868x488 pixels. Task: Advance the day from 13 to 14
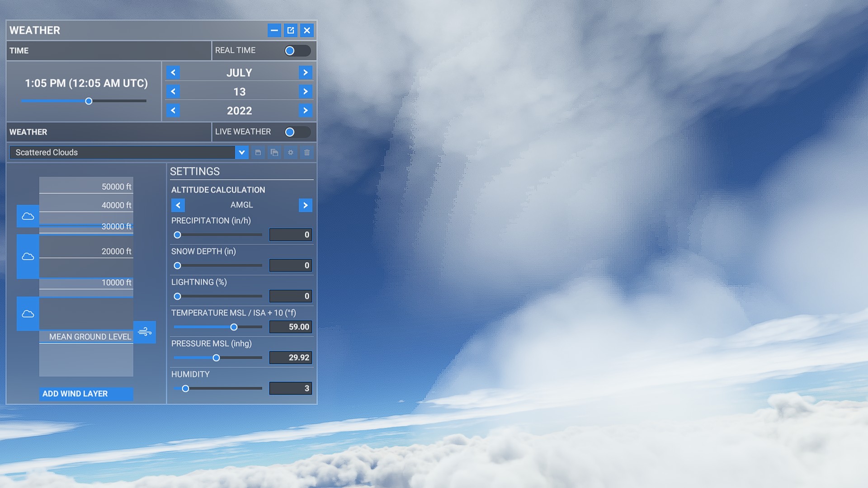click(305, 91)
